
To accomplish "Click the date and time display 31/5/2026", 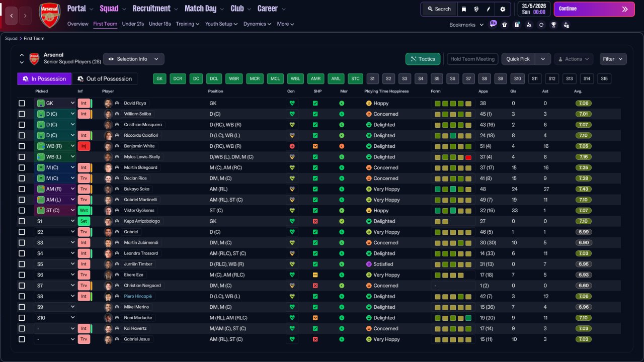I will [x=533, y=9].
